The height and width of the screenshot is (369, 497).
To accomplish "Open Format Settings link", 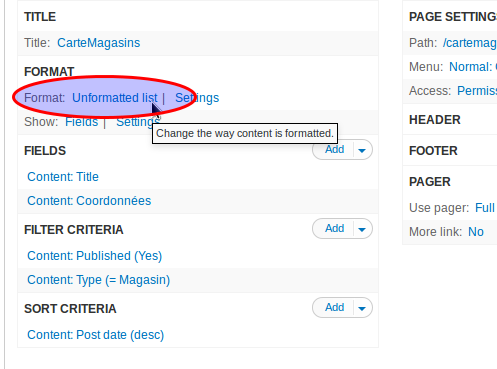I will coord(197,98).
